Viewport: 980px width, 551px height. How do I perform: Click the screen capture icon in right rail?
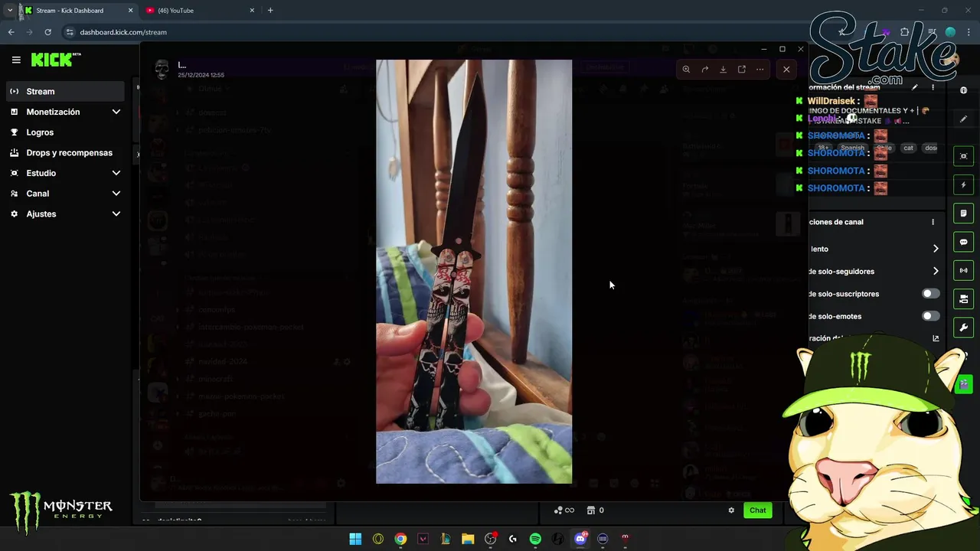coord(964,156)
